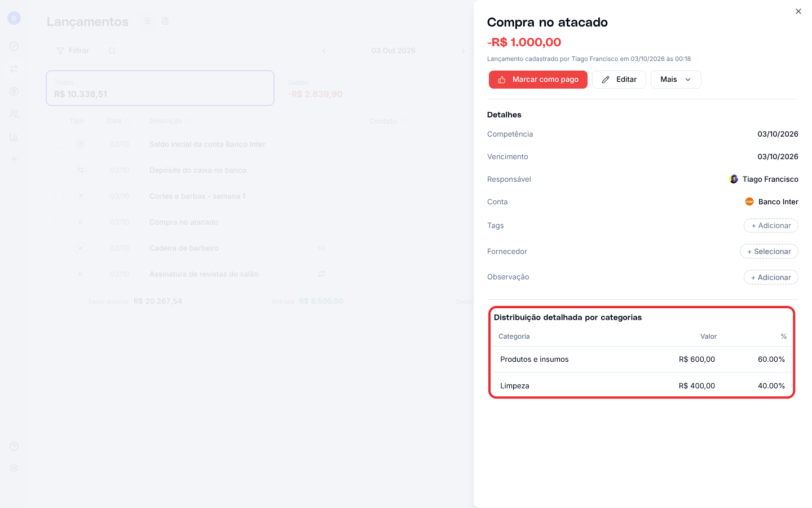Open the help question-mark sidebar icon

tap(14, 446)
